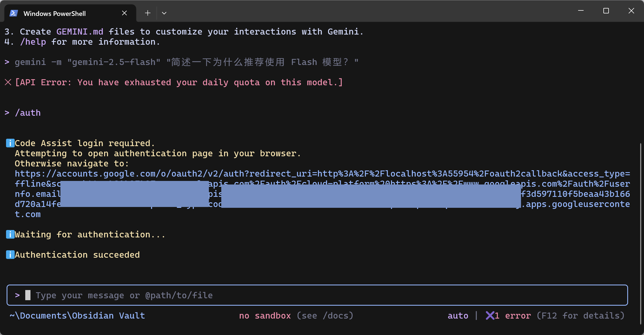Viewport: 644px width, 335px height.
Task: Click the Documents\Obsidian Vault path label
Action: click(77, 316)
